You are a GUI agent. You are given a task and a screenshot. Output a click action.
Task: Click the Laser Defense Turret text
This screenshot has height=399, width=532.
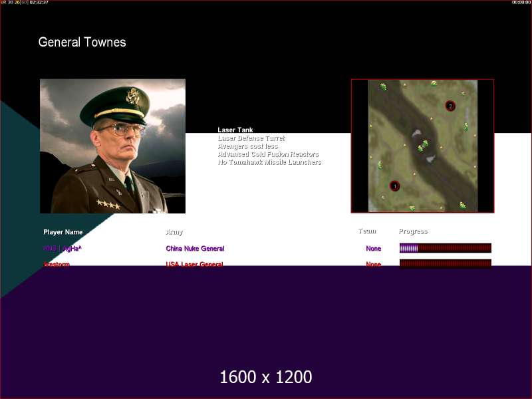(x=251, y=138)
